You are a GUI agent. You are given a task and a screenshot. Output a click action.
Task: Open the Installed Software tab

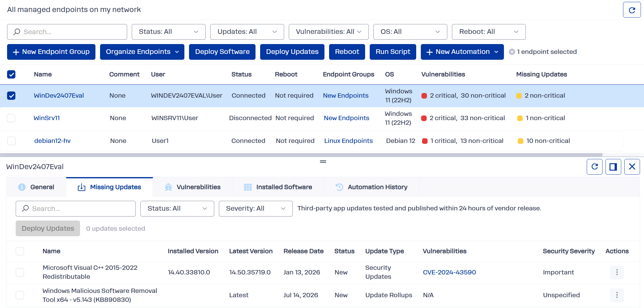pyautogui.click(x=278, y=187)
